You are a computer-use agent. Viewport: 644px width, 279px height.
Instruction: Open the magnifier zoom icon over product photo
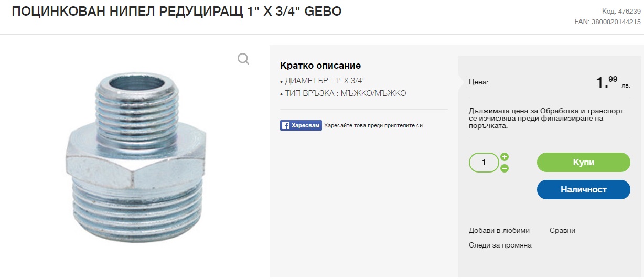coord(243,59)
